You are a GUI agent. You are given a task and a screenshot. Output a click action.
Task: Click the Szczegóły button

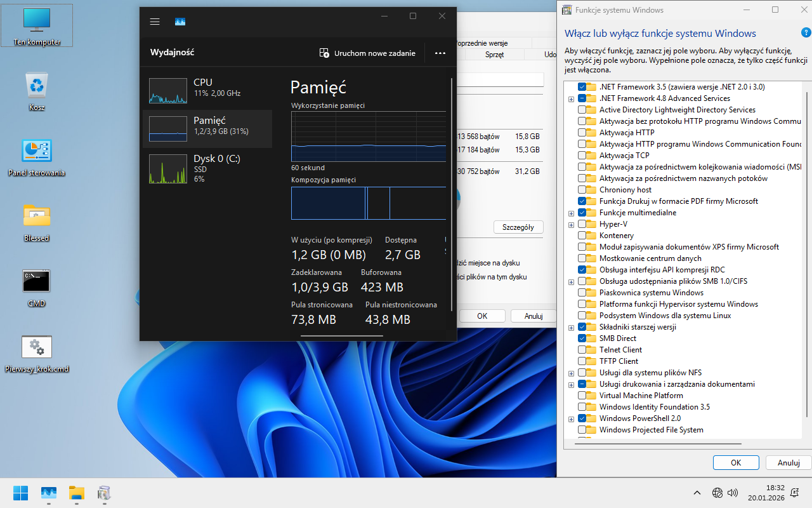coord(518,227)
